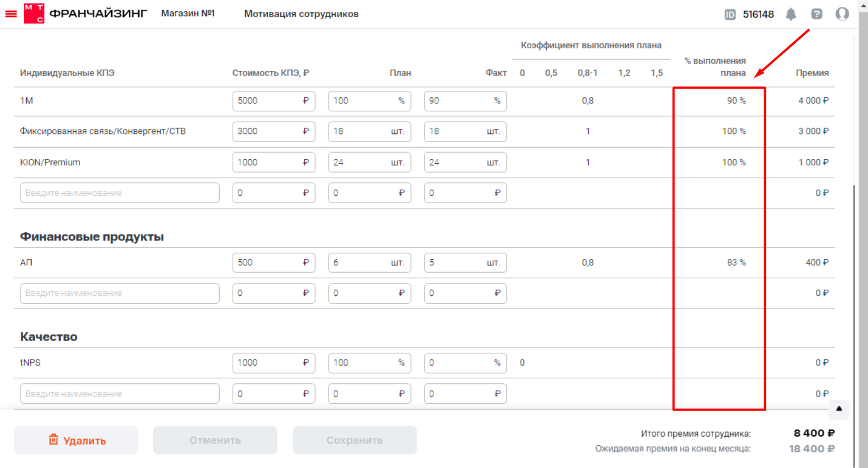Open the help question mark icon

click(x=816, y=14)
